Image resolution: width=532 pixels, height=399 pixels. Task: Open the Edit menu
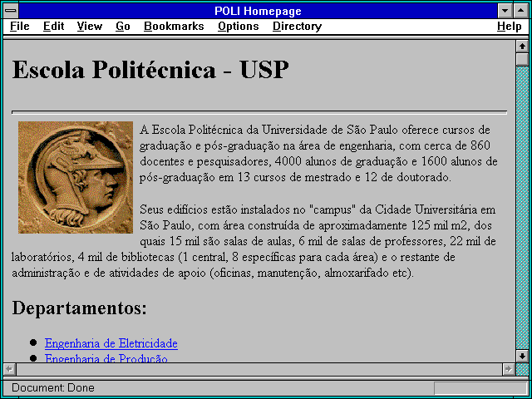tap(53, 27)
